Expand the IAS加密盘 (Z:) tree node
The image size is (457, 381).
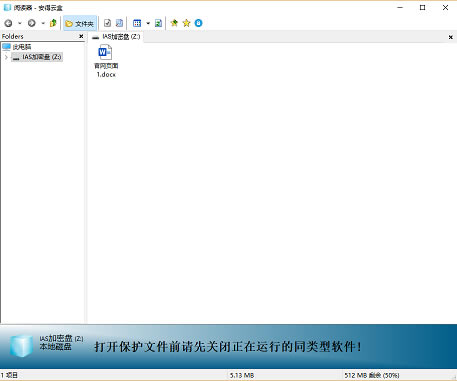pyautogui.click(x=6, y=57)
